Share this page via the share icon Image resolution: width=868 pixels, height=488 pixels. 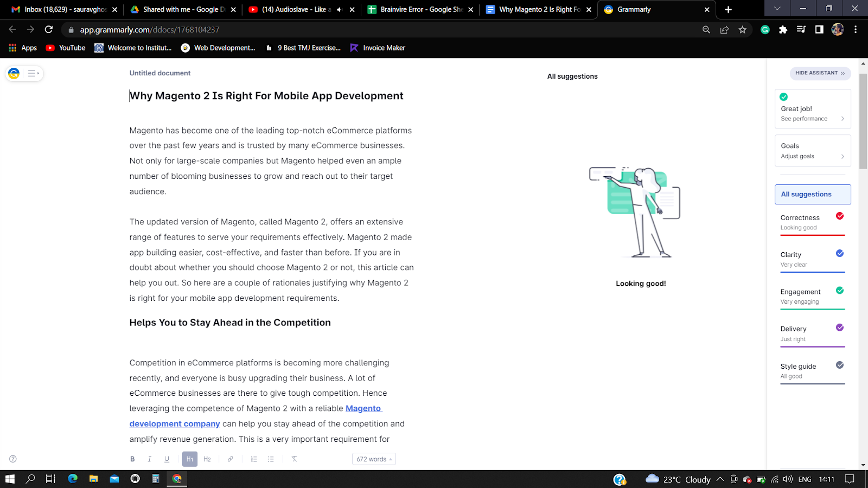pos(724,30)
